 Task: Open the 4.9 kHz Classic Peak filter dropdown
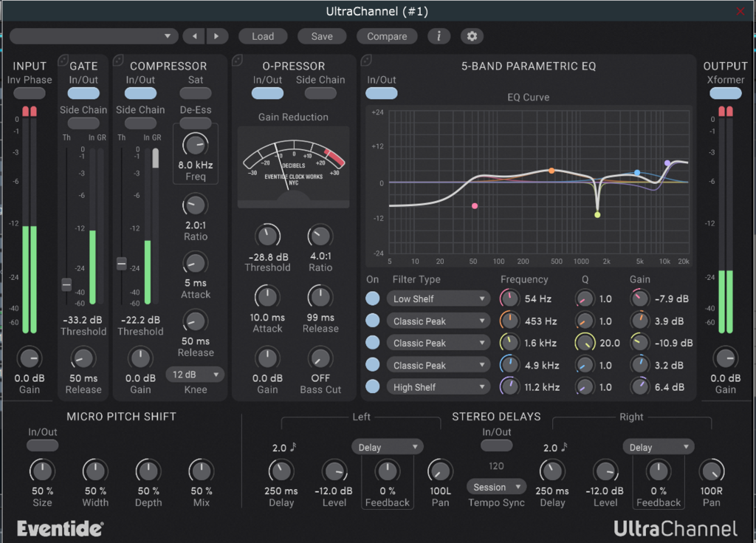pos(439,366)
